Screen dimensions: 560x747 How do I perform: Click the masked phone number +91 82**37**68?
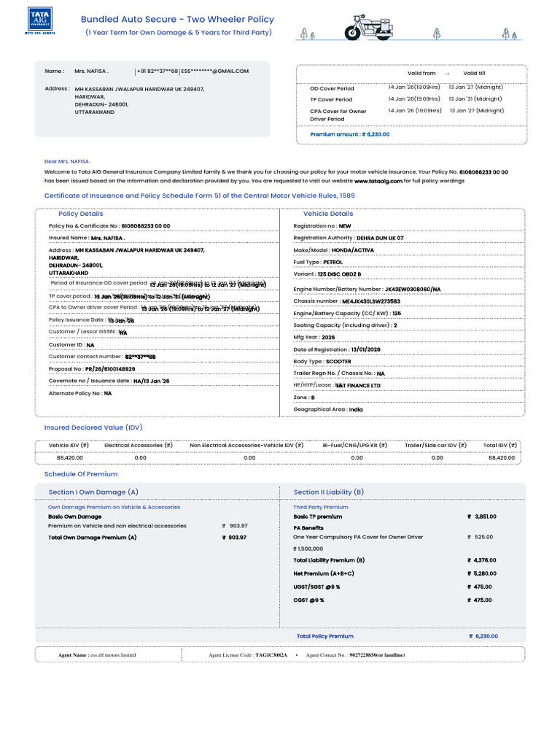click(157, 71)
